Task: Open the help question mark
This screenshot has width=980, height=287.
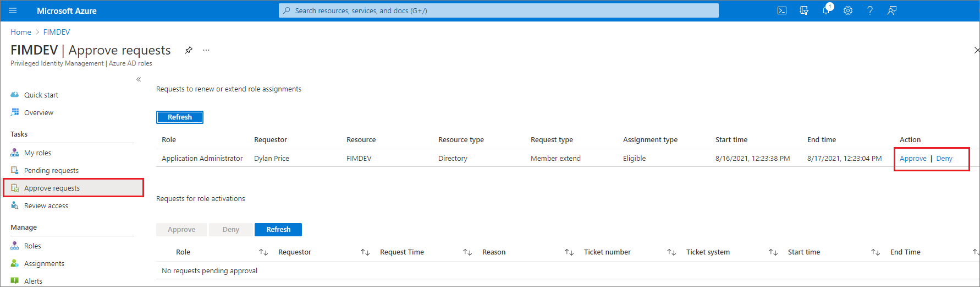Action: [870, 10]
